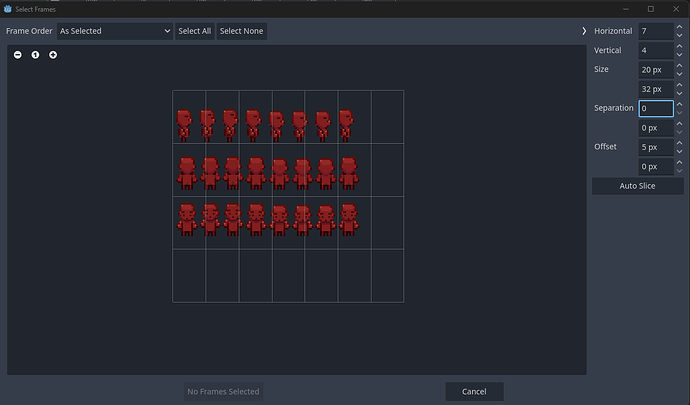Image resolution: width=690 pixels, height=405 pixels.
Task: Minimize the Select Frames window
Action: (626, 9)
